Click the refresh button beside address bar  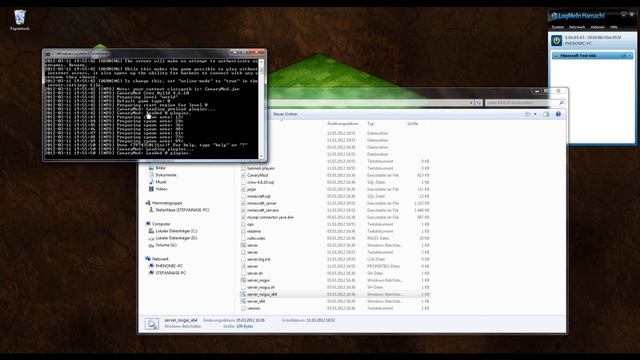click(x=478, y=103)
